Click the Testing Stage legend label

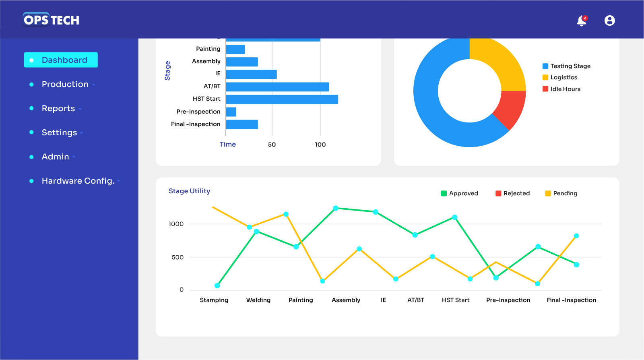click(570, 66)
